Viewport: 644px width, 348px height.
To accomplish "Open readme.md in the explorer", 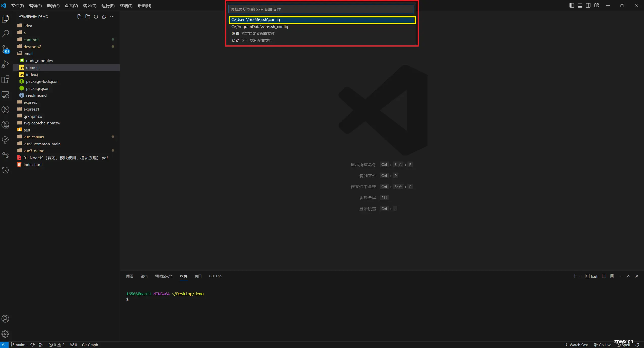I will [x=66, y=95].
